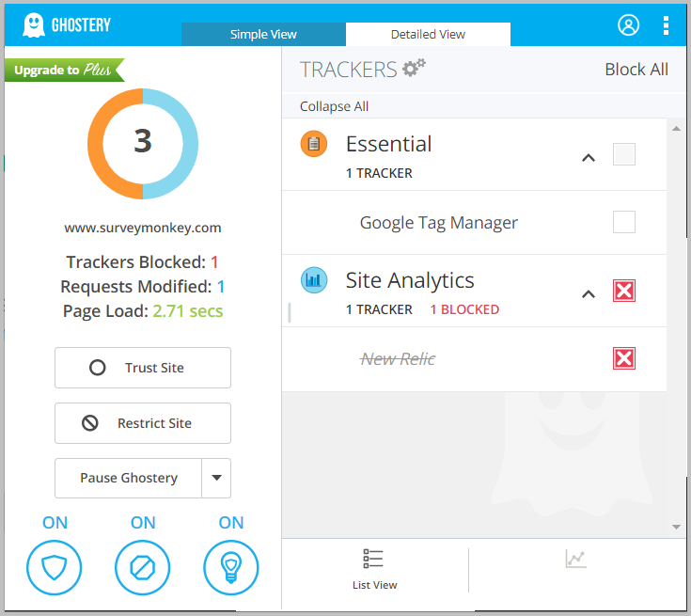Viewport: 691px width, 616px height.
Task: Click the Block All link
Action: (x=636, y=70)
